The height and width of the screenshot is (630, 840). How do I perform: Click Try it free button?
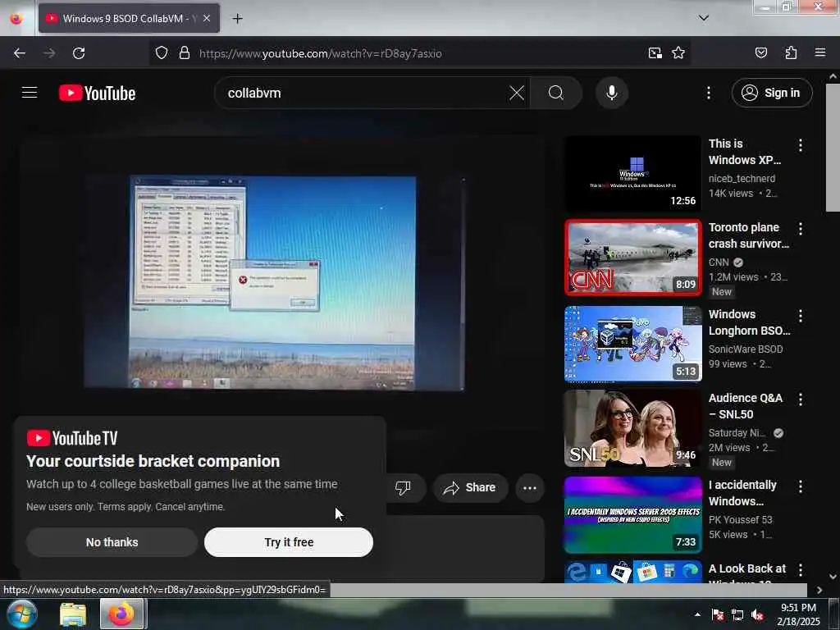pos(288,542)
